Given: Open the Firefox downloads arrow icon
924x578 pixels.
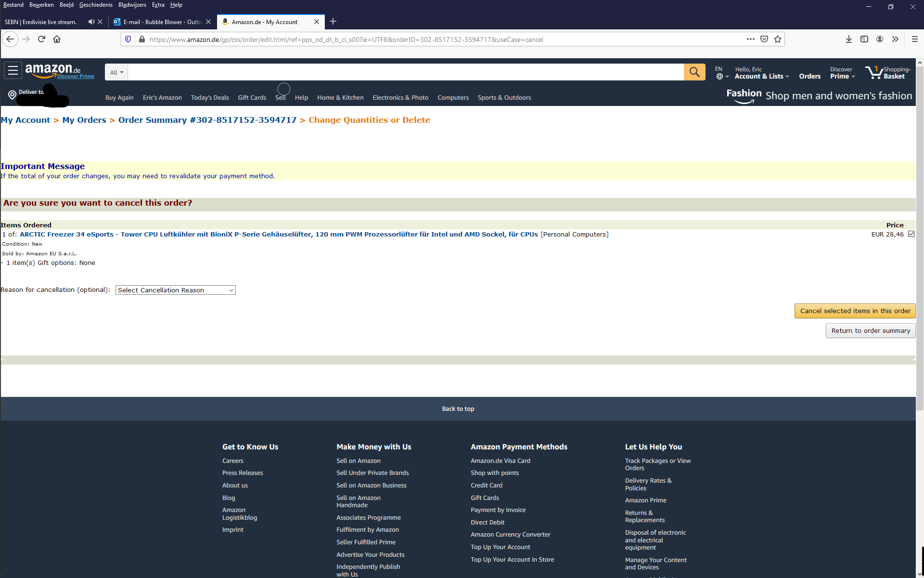Looking at the screenshot, I should [x=848, y=39].
